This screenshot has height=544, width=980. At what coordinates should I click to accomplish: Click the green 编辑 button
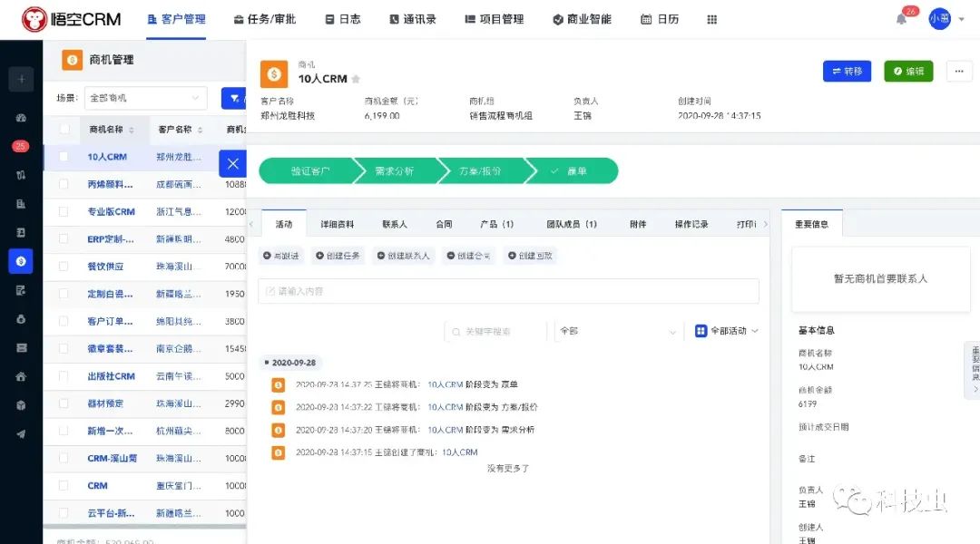(x=908, y=72)
